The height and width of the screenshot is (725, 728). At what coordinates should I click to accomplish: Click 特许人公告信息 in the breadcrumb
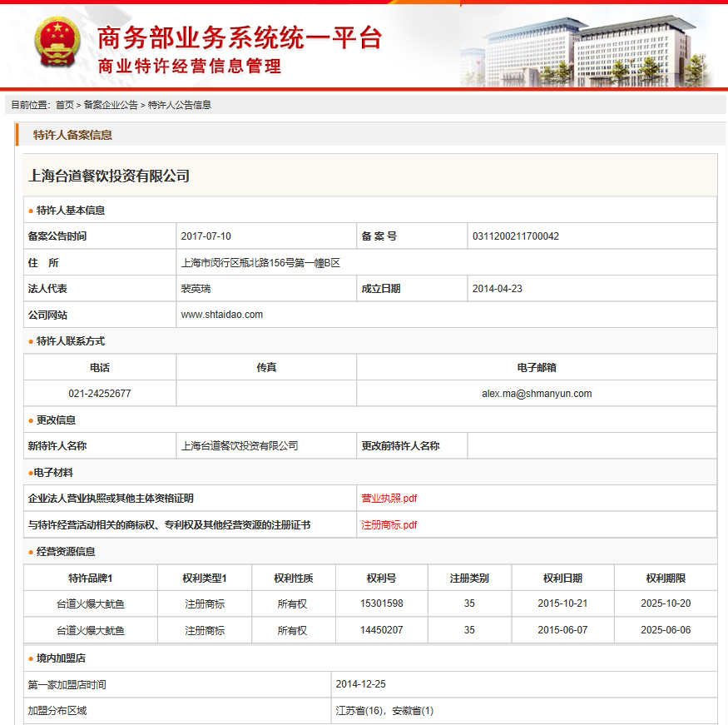[179, 105]
